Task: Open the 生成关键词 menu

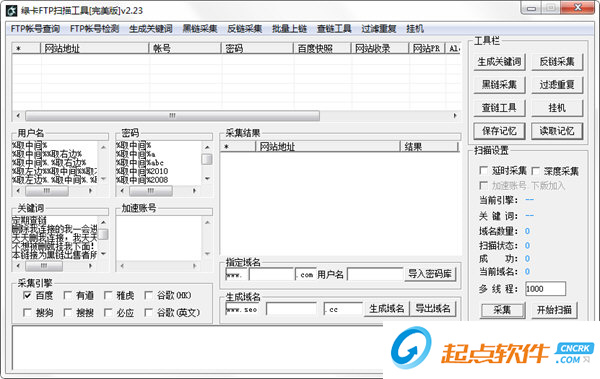Action: coord(151,29)
